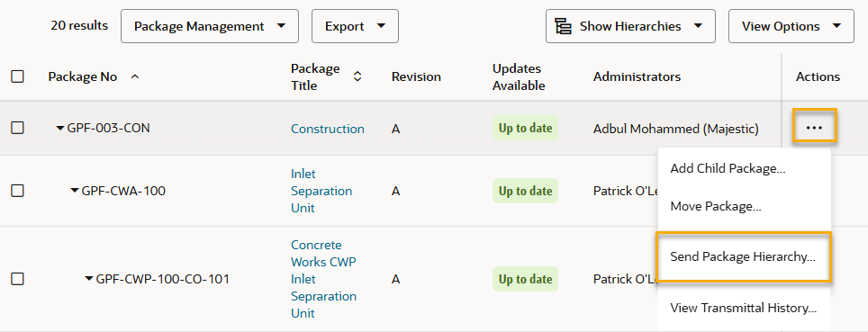Screen dimensions: 868x332
Task: Open the three-dot Actions menu for GPF-003-CON
Action: [x=814, y=128]
